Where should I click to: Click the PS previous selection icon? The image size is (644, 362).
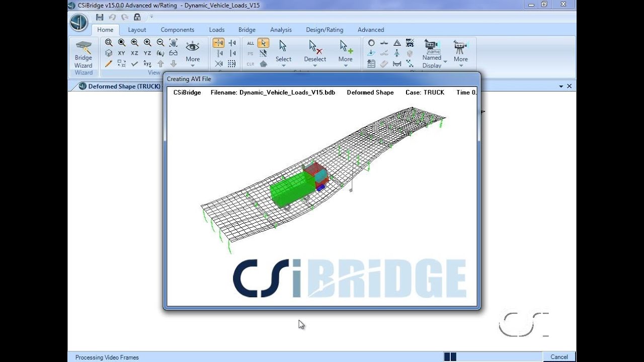point(251,53)
